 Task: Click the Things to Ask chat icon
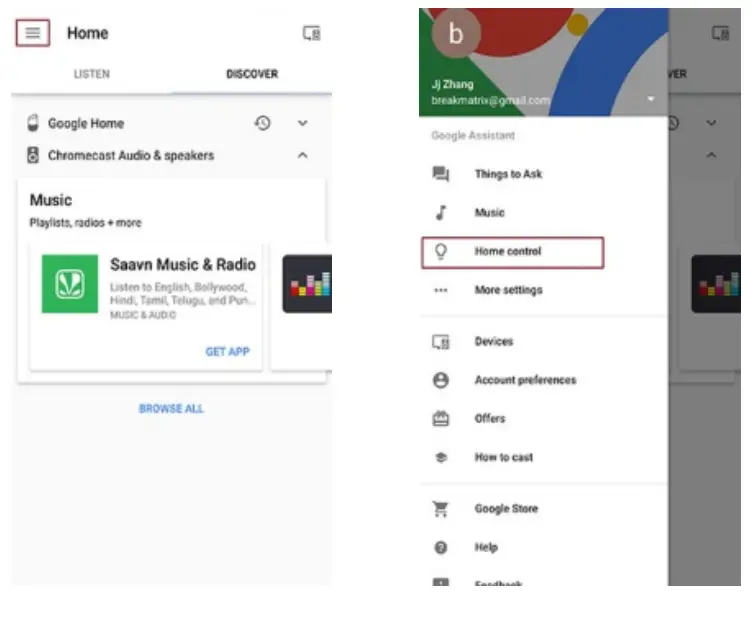441,174
